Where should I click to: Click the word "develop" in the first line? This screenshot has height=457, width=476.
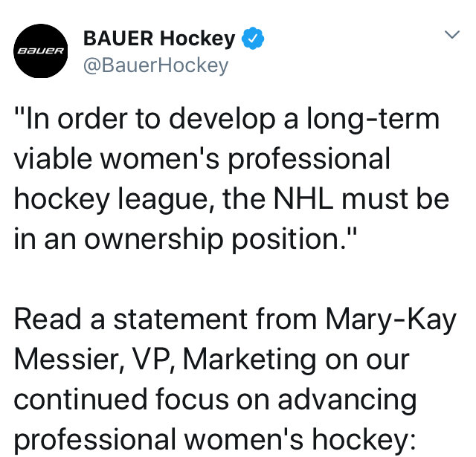click(222, 119)
